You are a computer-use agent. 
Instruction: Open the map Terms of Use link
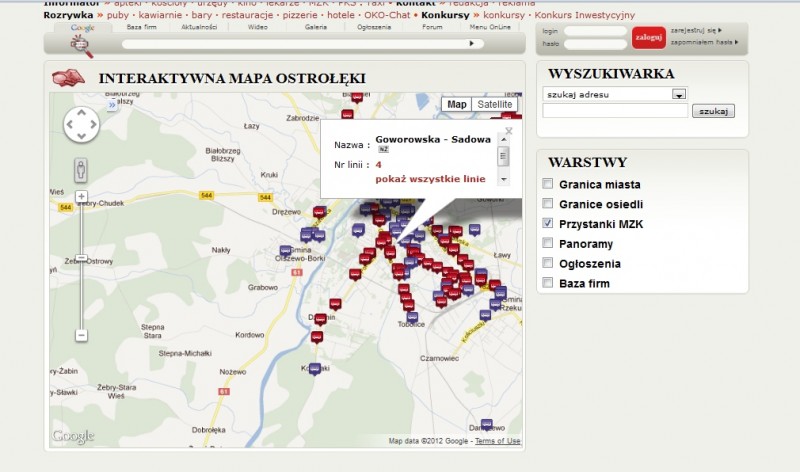point(497,441)
